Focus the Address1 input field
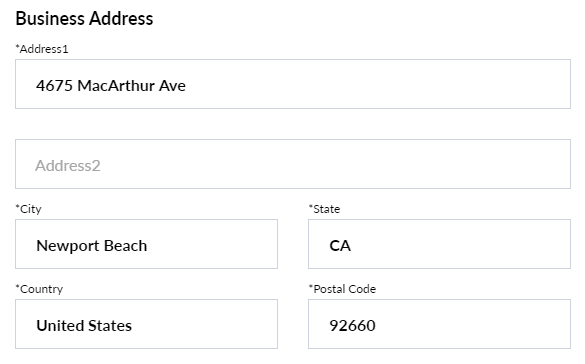The height and width of the screenshot is (364, 585). pyautogui.click(x=293, y=84)
